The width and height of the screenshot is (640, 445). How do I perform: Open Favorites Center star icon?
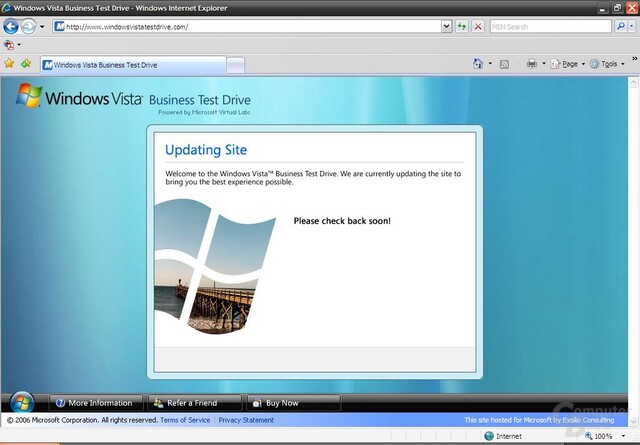tap(9, 64)
